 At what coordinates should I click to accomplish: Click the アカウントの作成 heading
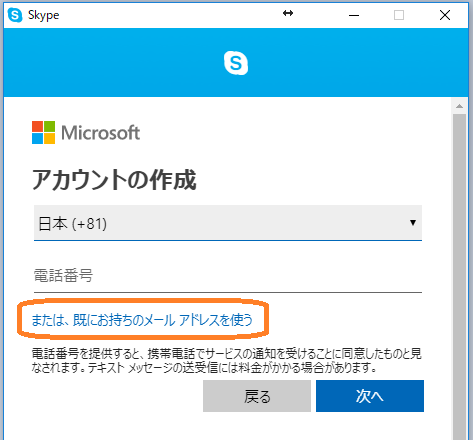click(114, 180)
